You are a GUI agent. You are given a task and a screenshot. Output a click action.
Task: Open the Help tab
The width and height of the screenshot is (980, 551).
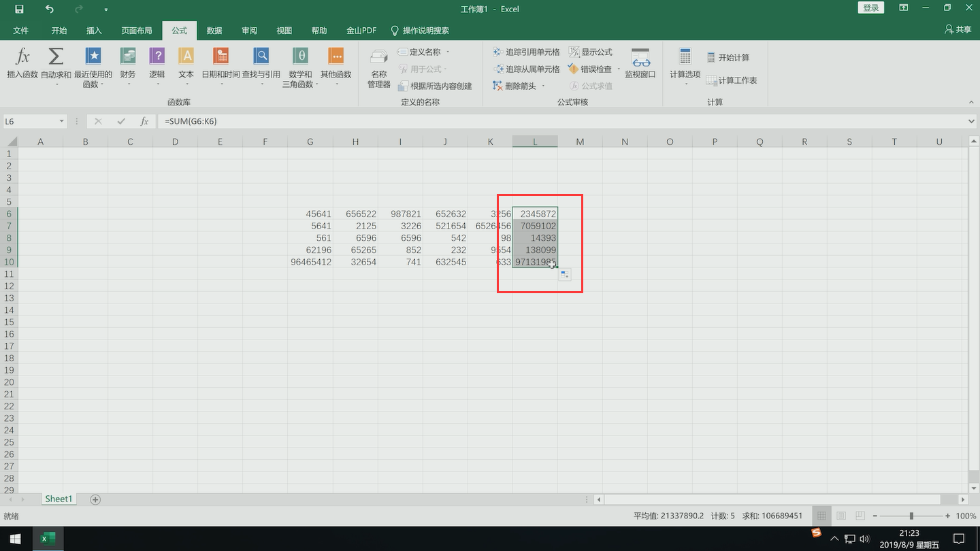[318, 31]
